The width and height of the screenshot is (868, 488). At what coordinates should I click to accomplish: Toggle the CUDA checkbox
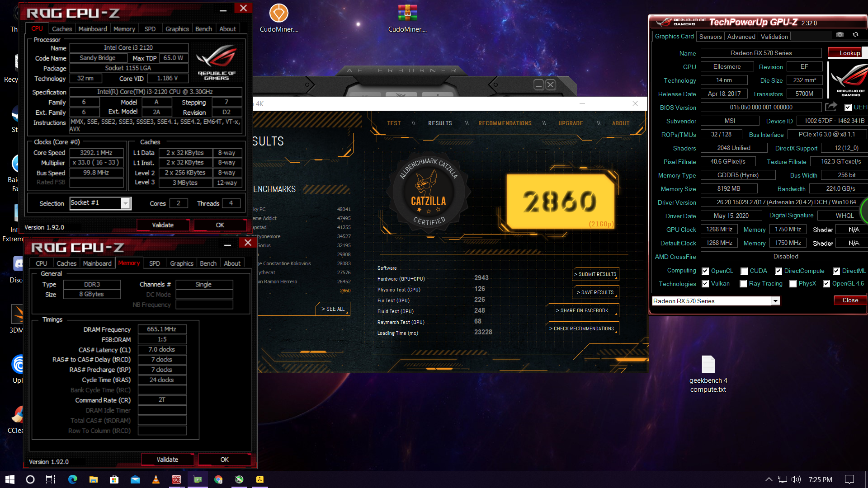pyautogui.click(x=744, y=271)
